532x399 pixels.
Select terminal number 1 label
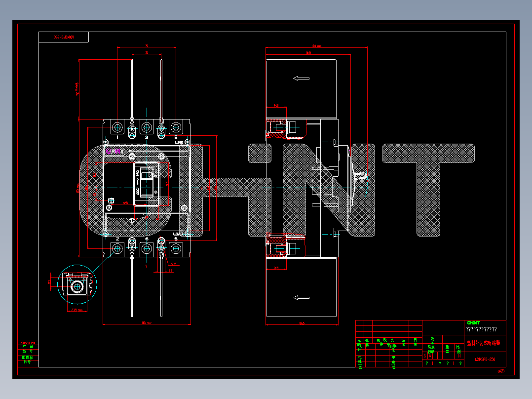(117, 137)
